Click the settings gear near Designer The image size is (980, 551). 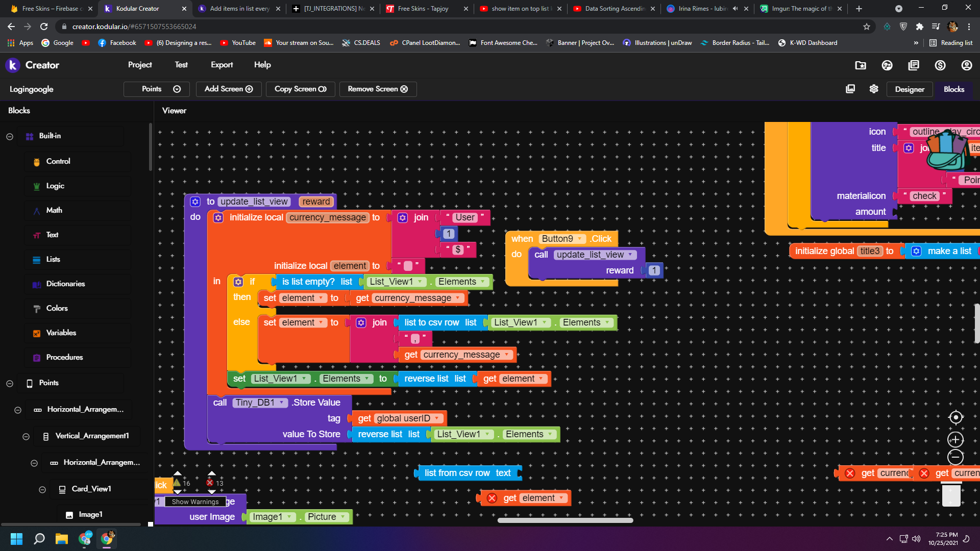874,89
